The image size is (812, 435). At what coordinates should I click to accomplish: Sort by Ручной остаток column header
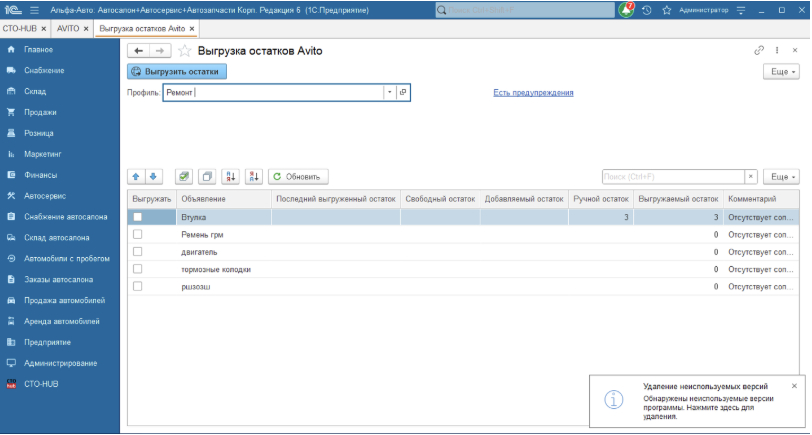pos(601,199)
